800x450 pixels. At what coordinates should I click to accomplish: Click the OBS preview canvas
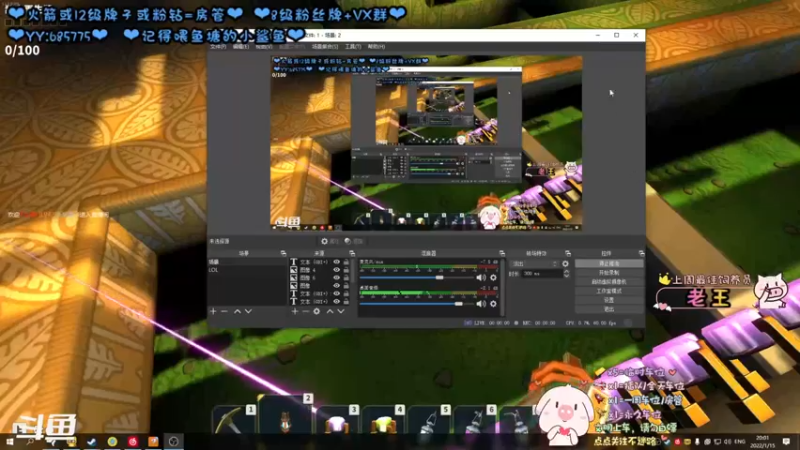pyautogui.click(x=426, y=143)
